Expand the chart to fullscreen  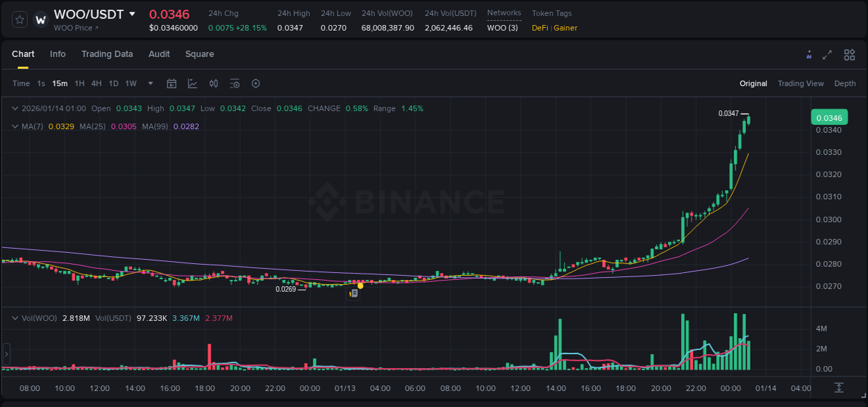coord(828,54)
